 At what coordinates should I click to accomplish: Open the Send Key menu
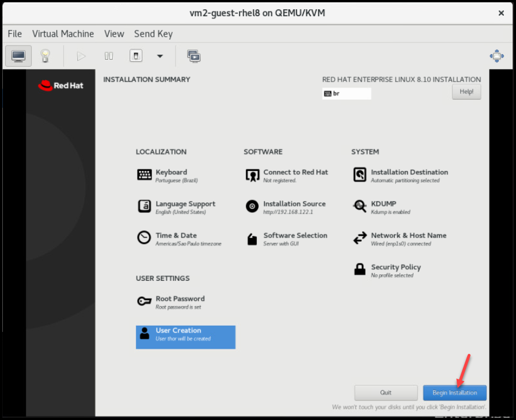tap(153, 34)
